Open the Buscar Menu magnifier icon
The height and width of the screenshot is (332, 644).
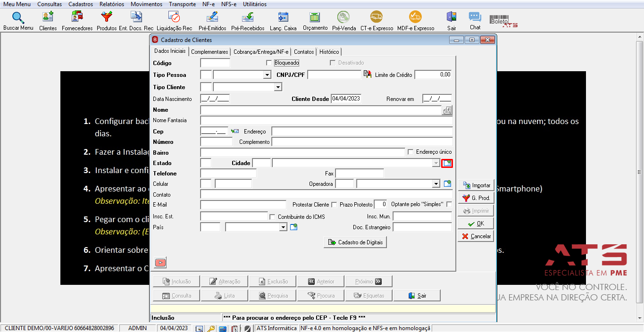[x=18, y=17]
